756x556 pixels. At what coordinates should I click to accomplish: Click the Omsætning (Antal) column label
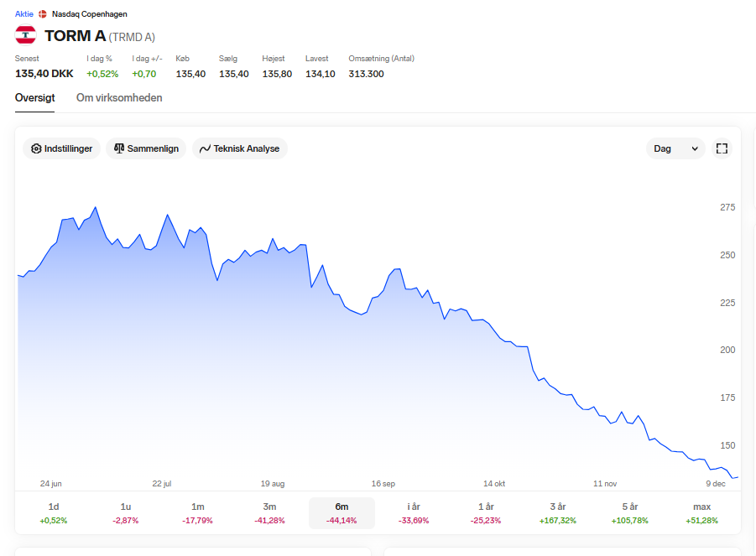382,59
